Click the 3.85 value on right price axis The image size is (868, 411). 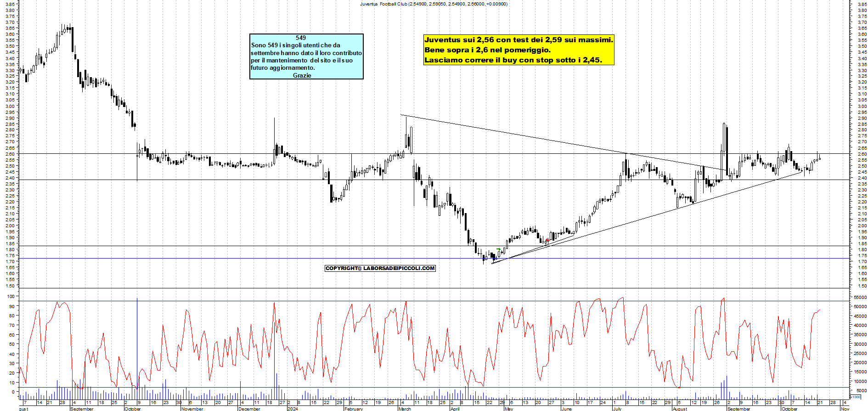862,4
